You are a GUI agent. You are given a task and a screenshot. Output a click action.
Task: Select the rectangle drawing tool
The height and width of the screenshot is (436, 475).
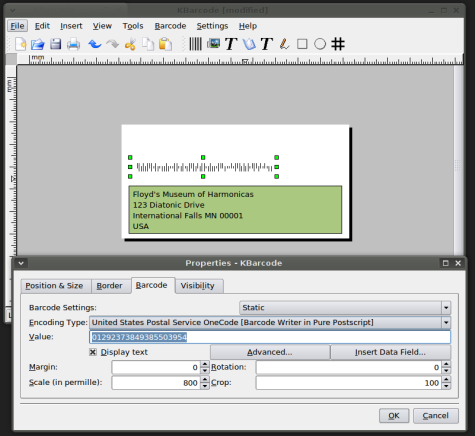[302, 44]
